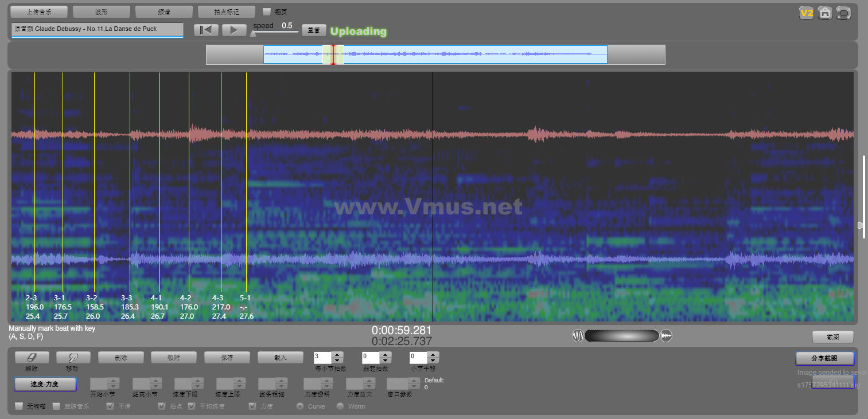Click the 速度-力度 tempo-dynamics button
The image size is (868, 419).
pos(45,384)
